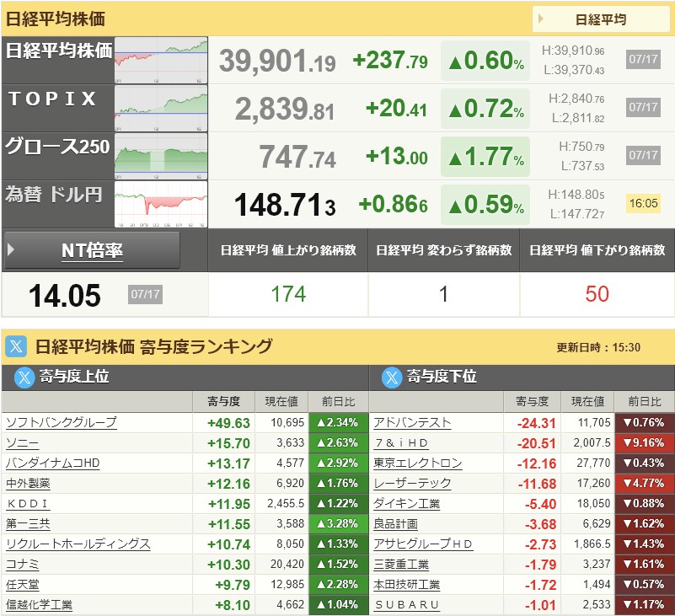Click the ▼4.77% cell for レーザーテック
The image size is (675, 616).
645,483
